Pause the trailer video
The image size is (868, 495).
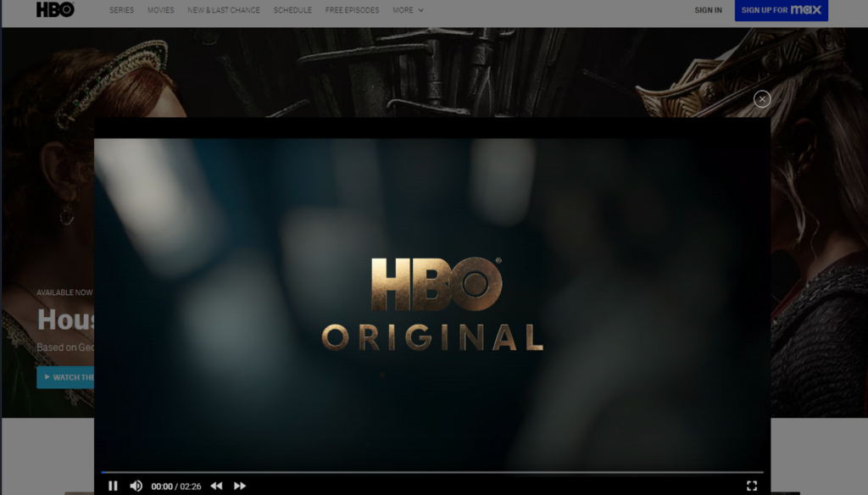pos(113,486)
